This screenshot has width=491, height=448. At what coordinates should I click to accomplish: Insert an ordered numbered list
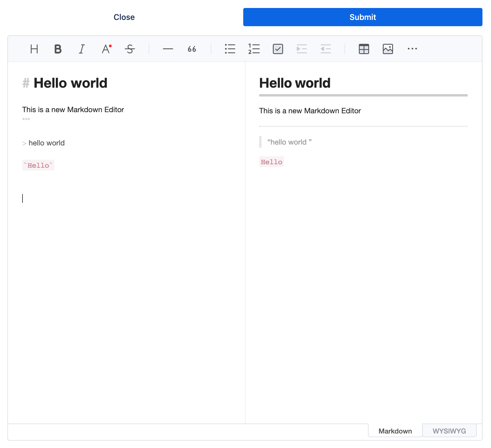pyautogui.click(x=254, y=49)
